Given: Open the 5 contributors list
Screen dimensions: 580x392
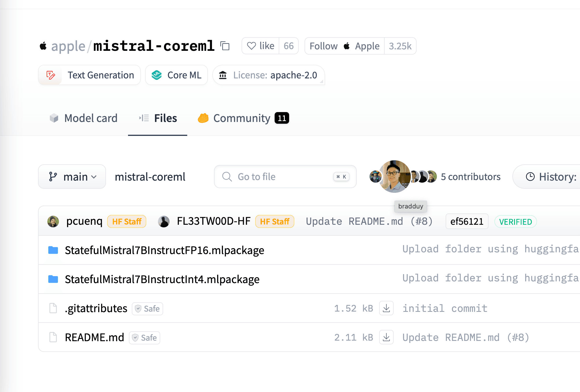Looking at the screenshot, I should pyautogui.click(x=471, y=177).
